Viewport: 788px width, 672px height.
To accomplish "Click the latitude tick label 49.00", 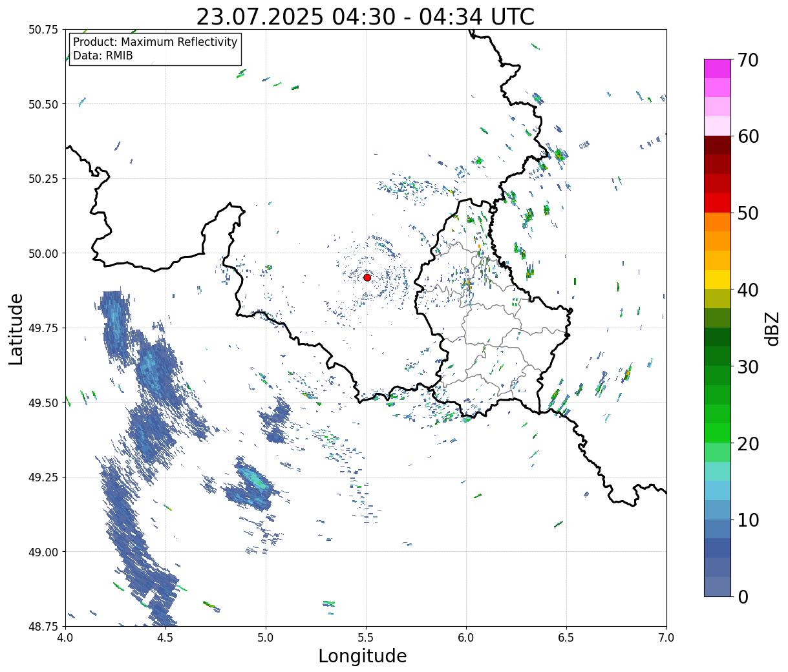I will pyautogui.click(x=43, y=552).
